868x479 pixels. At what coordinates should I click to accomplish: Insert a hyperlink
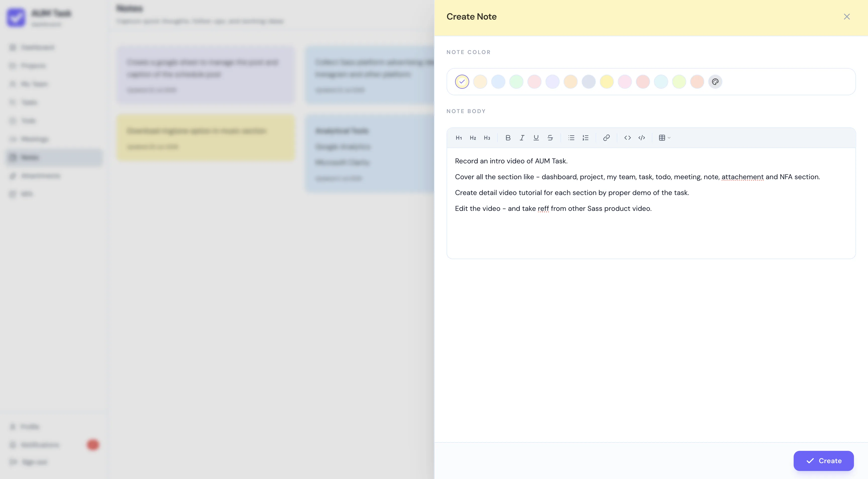pyautogui.click(x=606, y=137)
